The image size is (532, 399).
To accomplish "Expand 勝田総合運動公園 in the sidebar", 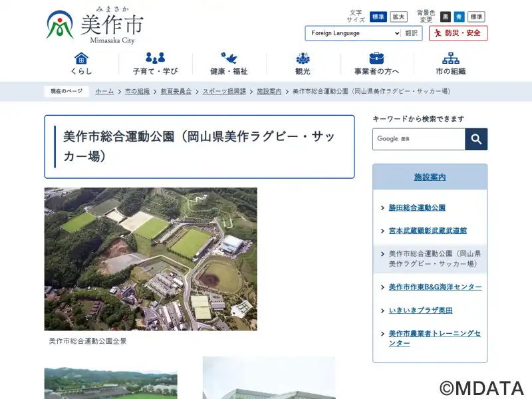I will (417, 207).
